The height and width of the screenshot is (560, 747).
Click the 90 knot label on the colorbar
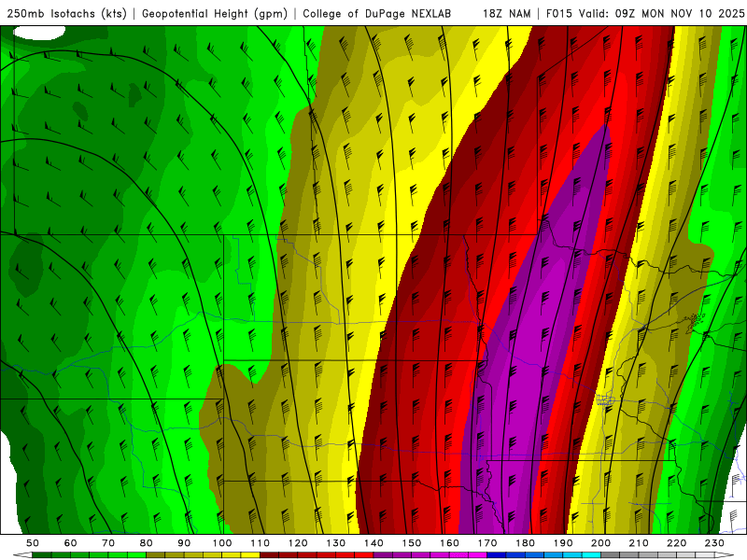[x=184, y=543]
